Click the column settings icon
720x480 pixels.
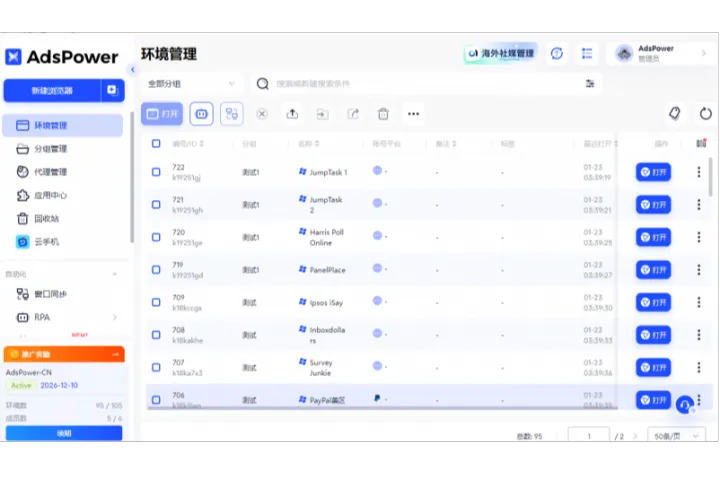[701, 144]
